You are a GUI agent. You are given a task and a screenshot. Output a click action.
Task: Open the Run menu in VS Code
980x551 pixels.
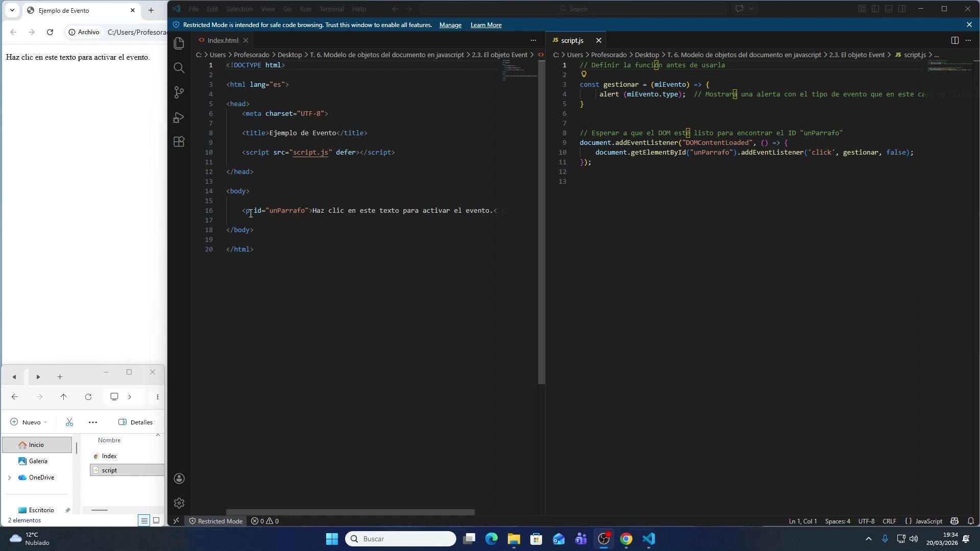coord(305,9)
